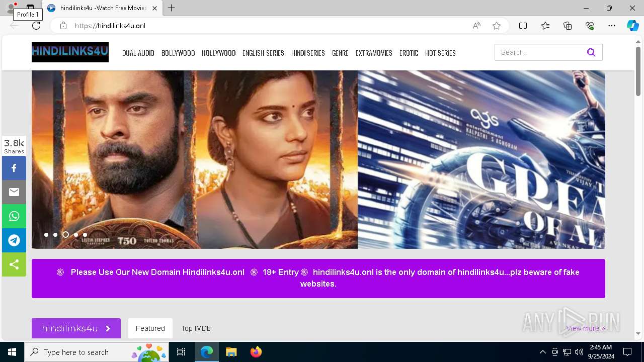The image size is (644, 362).
Task: Switch to the Top IMDb tab
Action: point(196,328)
